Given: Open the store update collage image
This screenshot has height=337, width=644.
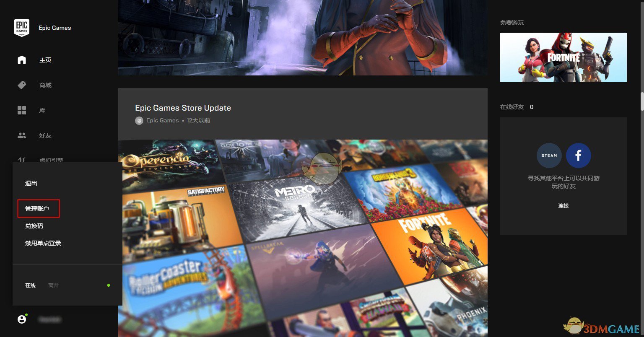Looking at the screenshot, I should pyautogui.click(x=303, y=238).
